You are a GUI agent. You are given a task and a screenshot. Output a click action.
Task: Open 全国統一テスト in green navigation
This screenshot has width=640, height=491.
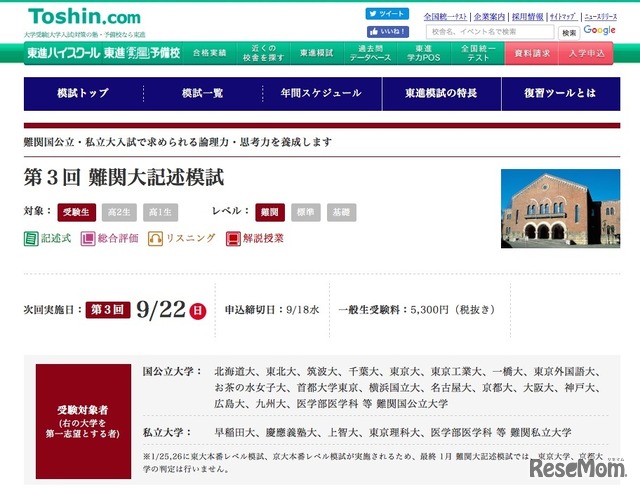pyautogui.click(x=478, y=53)
